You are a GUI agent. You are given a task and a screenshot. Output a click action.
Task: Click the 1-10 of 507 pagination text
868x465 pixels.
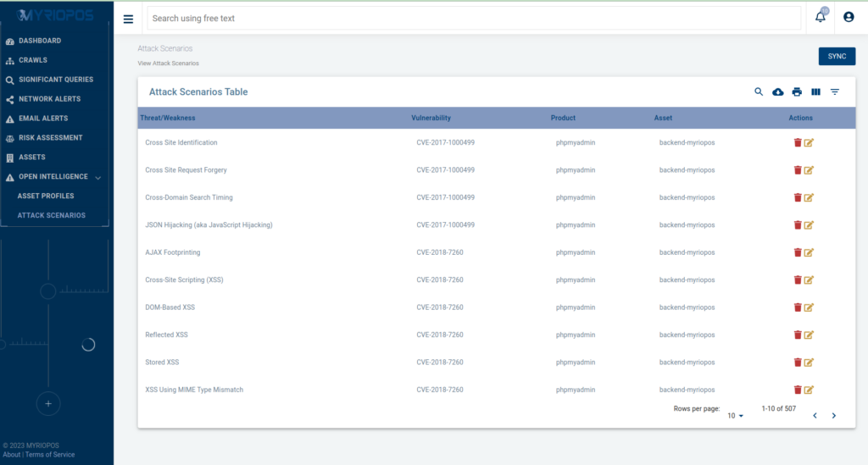click(x=778, y=408)
